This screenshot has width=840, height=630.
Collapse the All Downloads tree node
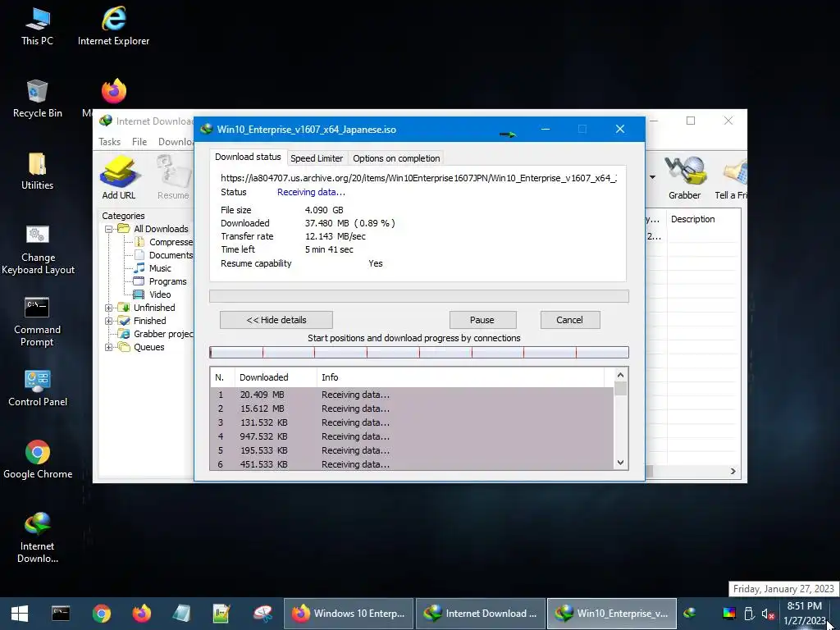[x=108, y=230]
